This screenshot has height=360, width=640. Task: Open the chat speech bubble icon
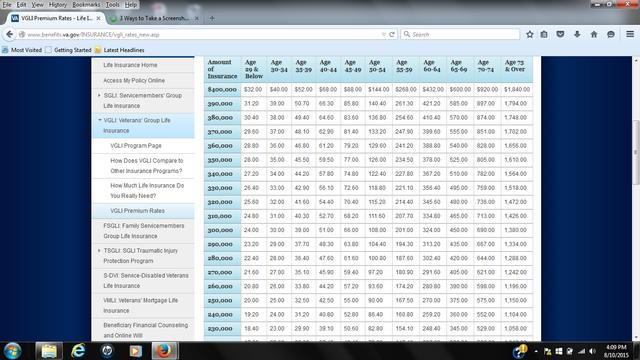click(611, 34)
